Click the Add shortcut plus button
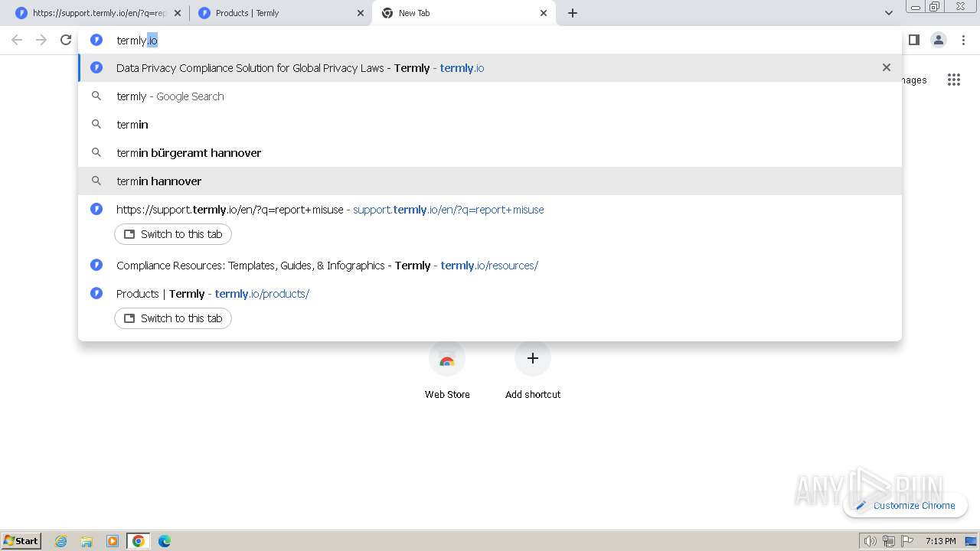The height and width of the screenshot is (551, 980). click(x=533, y=358)
